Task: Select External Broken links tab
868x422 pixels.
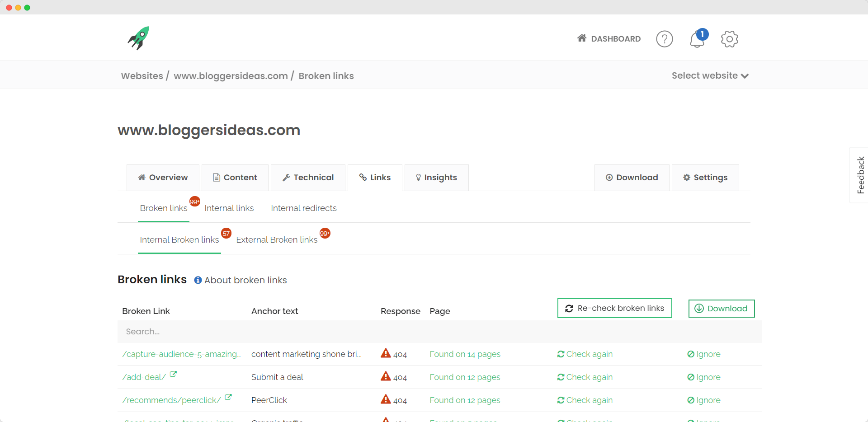Action: [277, 240]
